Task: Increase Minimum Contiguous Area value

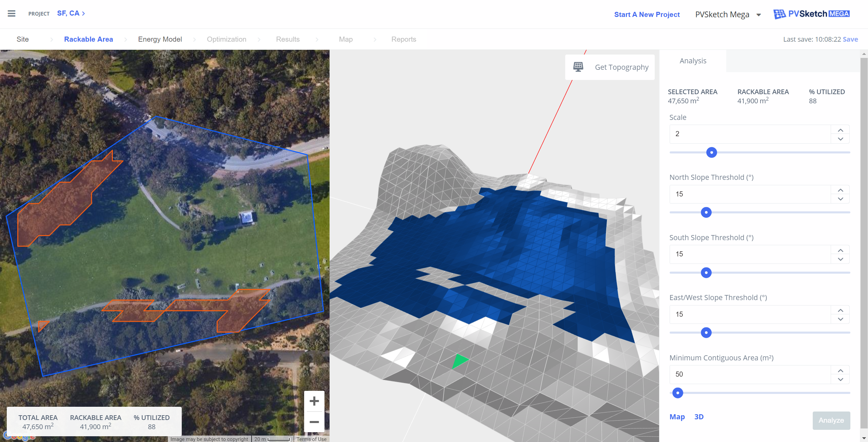Action: [840, 371]
